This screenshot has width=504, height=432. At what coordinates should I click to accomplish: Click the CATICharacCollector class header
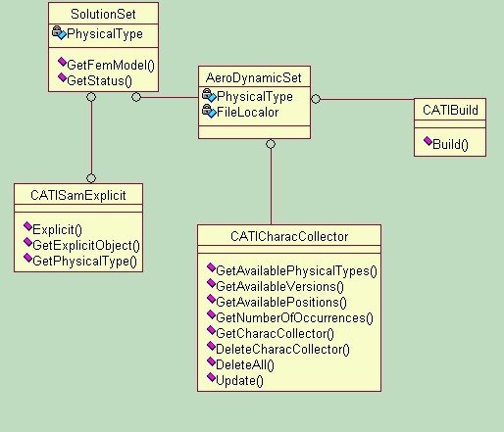289,236
